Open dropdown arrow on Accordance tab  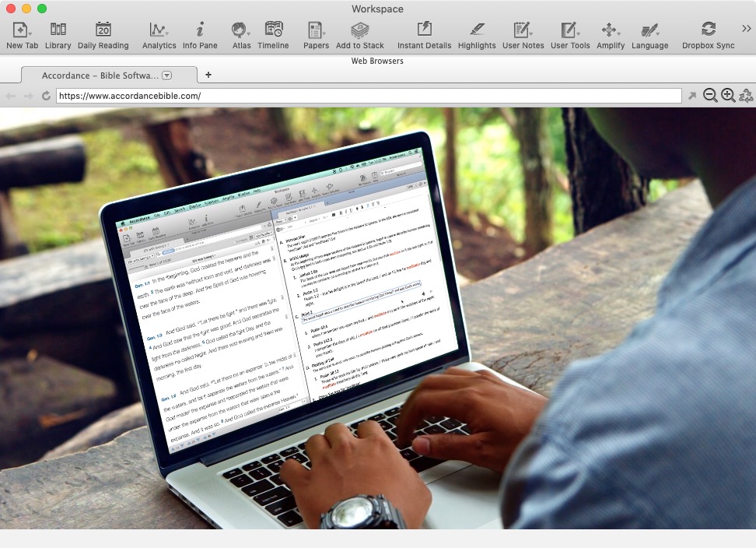167,76
